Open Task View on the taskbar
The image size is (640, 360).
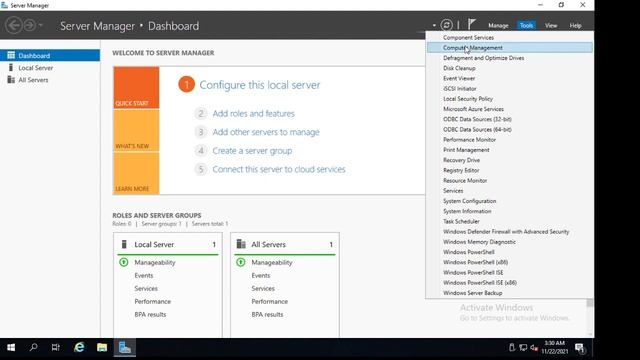pos(56,347)
